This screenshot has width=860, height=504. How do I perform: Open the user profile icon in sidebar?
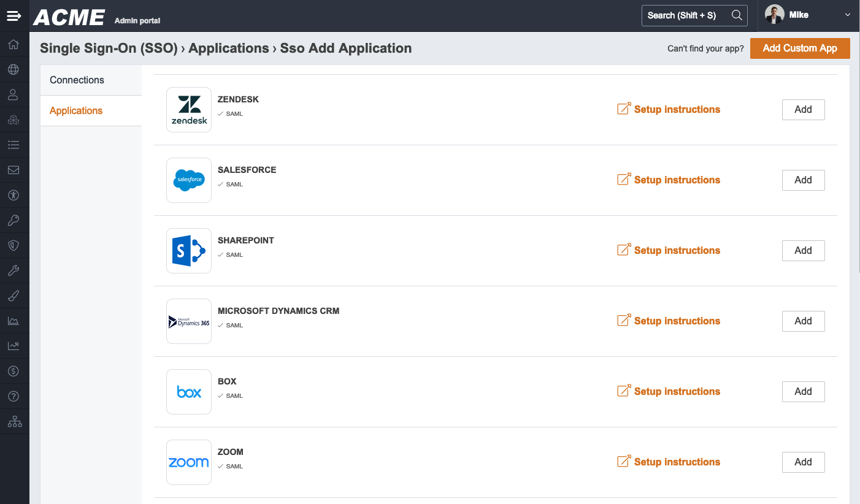[13, 94]
